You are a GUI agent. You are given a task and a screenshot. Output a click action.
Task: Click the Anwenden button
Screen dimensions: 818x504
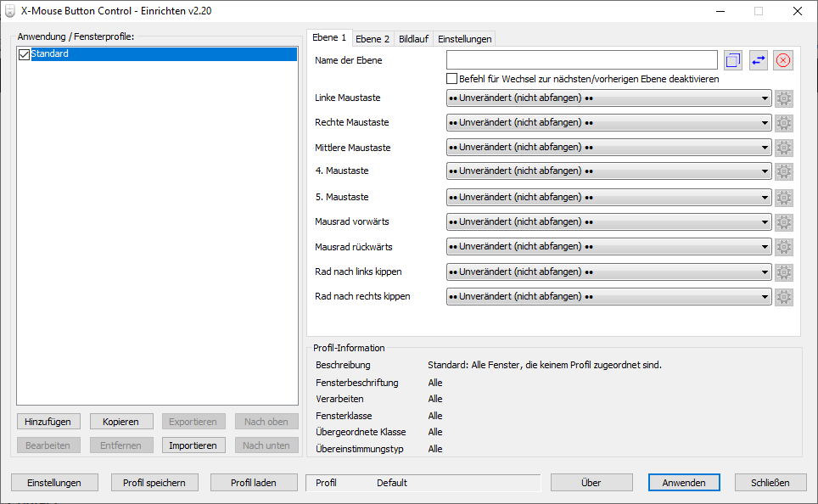click(684, 483)
